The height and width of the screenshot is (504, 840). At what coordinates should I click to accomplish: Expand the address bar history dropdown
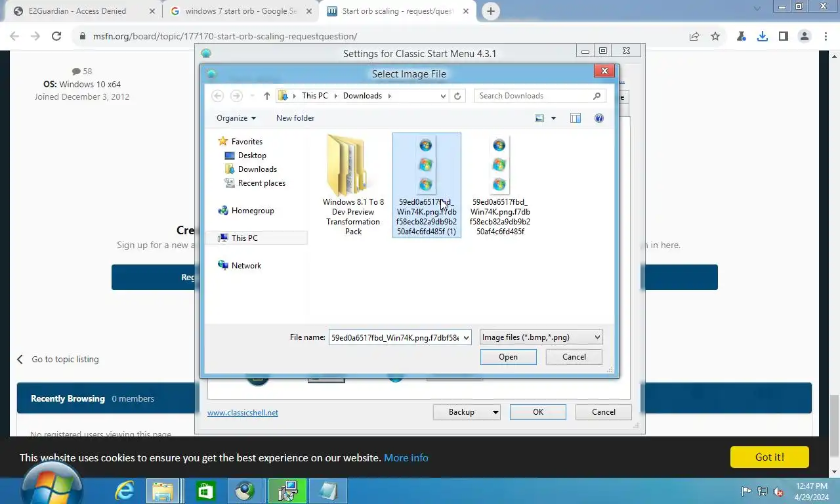[443, 96]
